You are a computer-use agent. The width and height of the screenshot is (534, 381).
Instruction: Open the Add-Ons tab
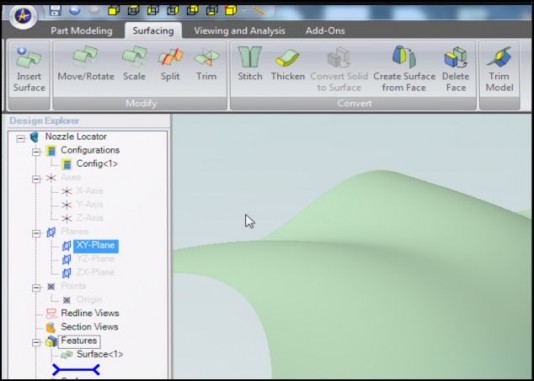(325, 31)
